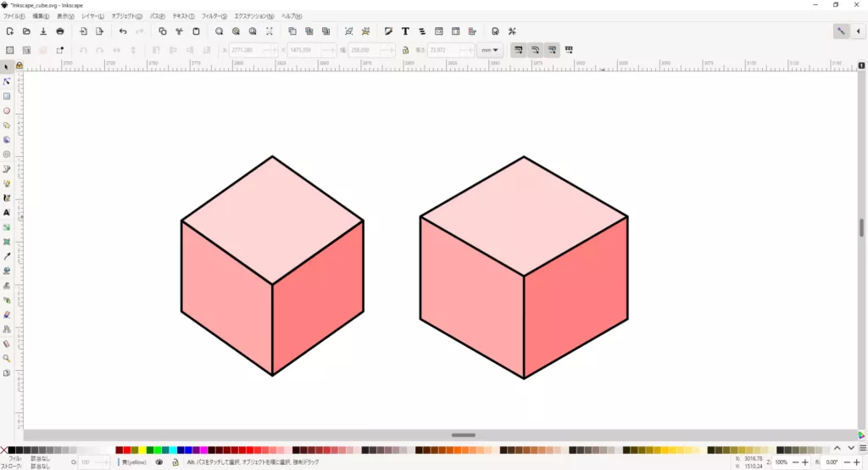This screenshot has width=868, height=470.
Task: Click the Print icon
Action: 60,31
